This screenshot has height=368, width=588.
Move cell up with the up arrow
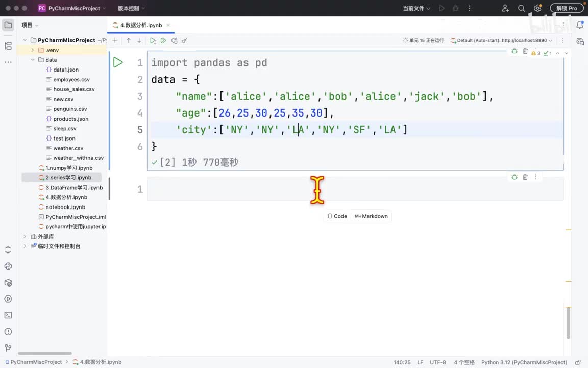[129, 40]
